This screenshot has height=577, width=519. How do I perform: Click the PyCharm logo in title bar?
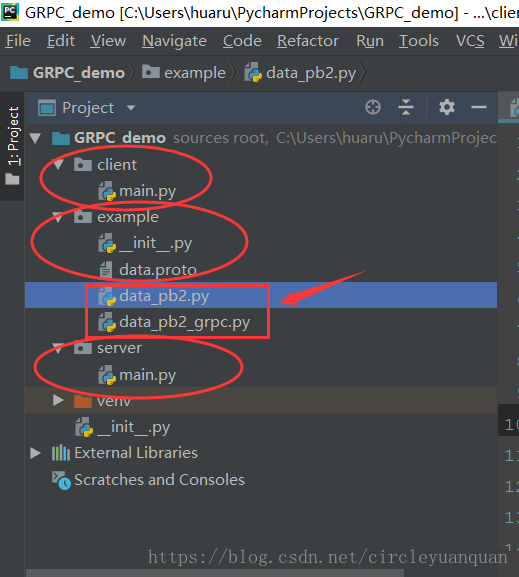10,12
